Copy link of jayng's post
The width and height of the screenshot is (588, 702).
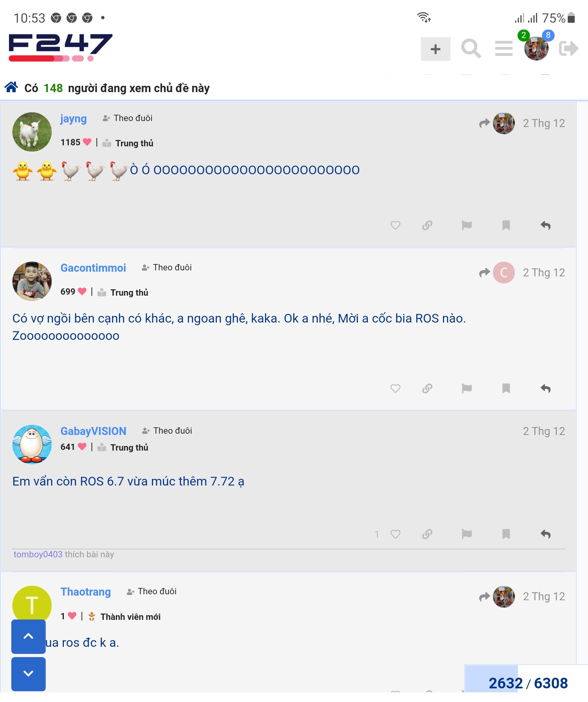[x=427, y=225]
